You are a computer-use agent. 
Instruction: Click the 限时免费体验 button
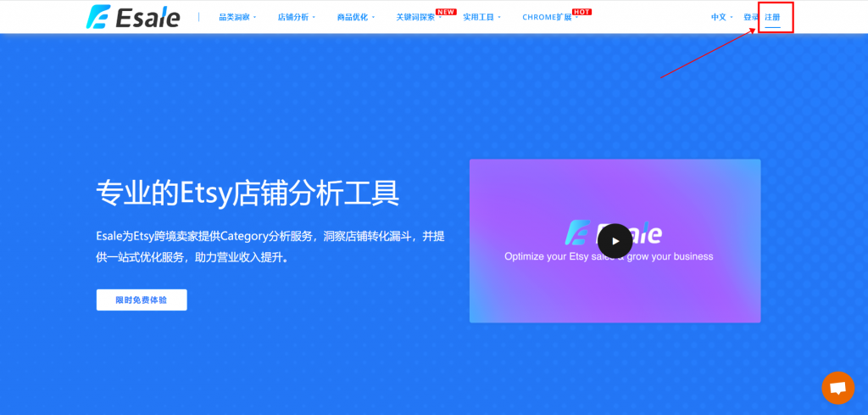click(142, 300)
